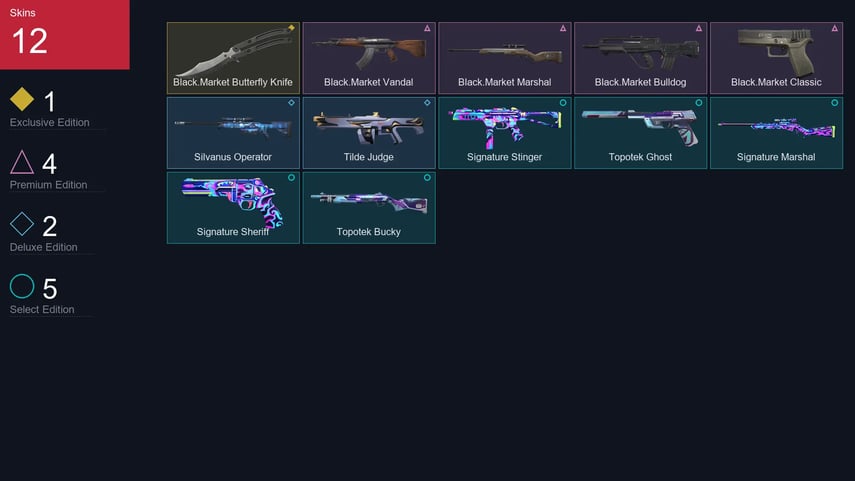Click the yellow Exclusive Edition diamond icon
The image size is (855, 481).
22,99
